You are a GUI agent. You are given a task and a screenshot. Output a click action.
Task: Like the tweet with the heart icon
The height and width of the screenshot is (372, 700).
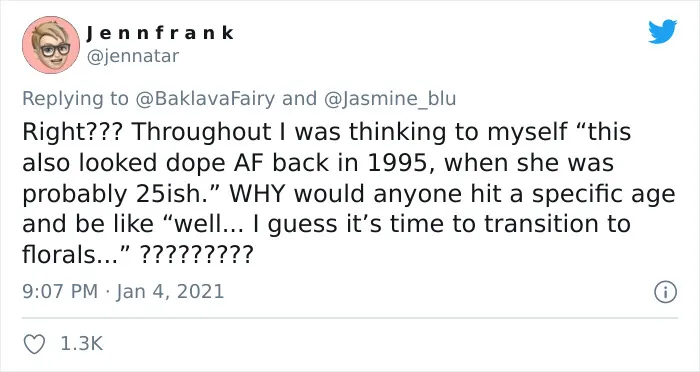click(34, 344)
